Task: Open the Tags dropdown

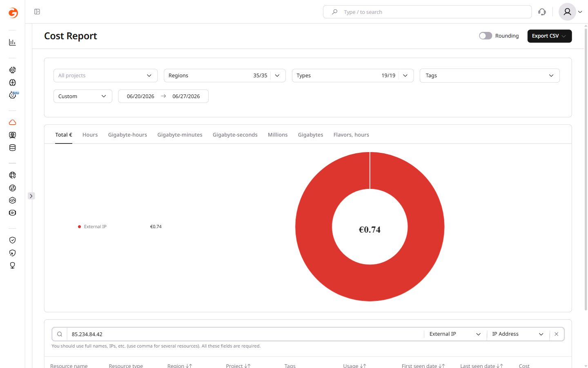Action: click(x=490, y=76)
